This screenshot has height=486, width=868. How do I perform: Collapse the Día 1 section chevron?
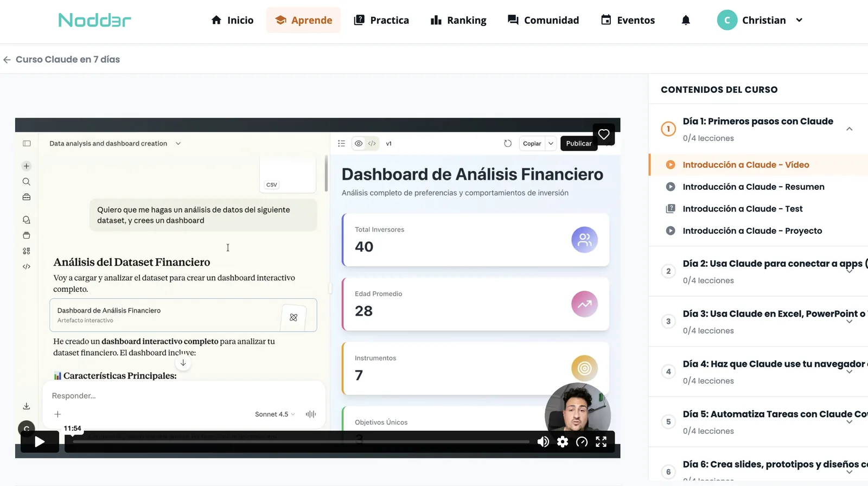[850, 129]
